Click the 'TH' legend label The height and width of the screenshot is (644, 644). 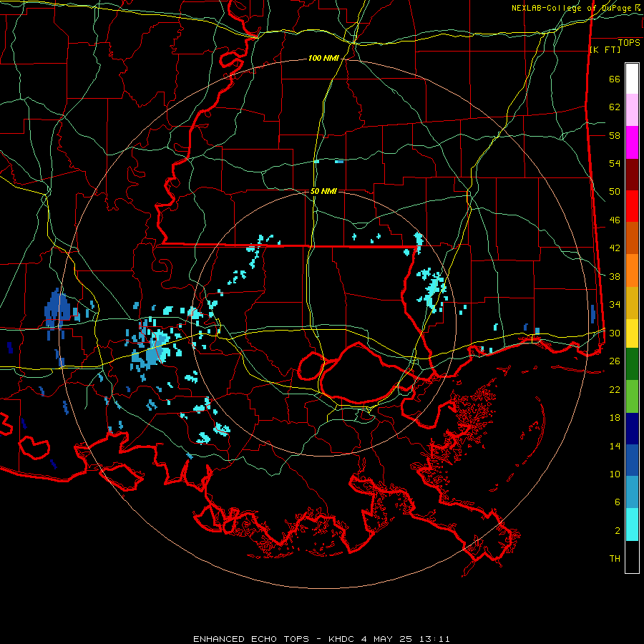tap(615, 559)
